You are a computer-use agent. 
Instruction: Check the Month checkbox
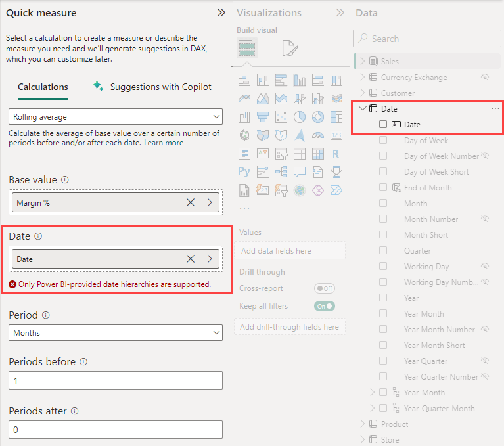(383, 203)
